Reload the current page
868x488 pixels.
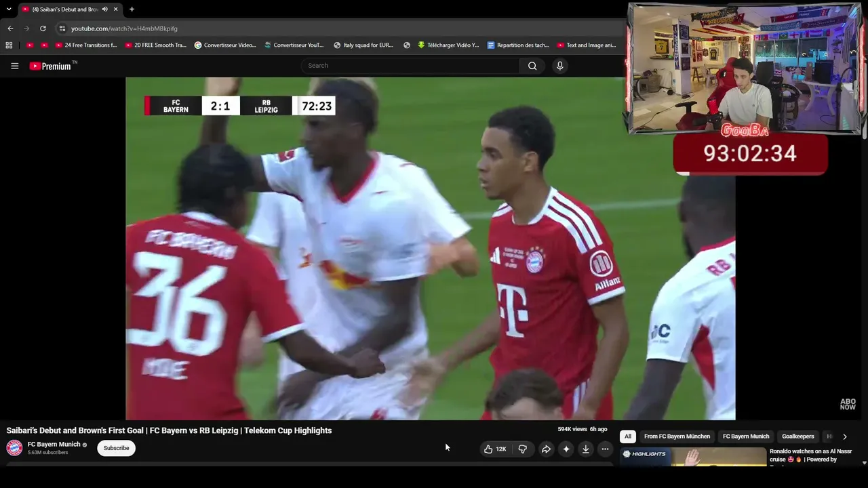click(43, 28)
